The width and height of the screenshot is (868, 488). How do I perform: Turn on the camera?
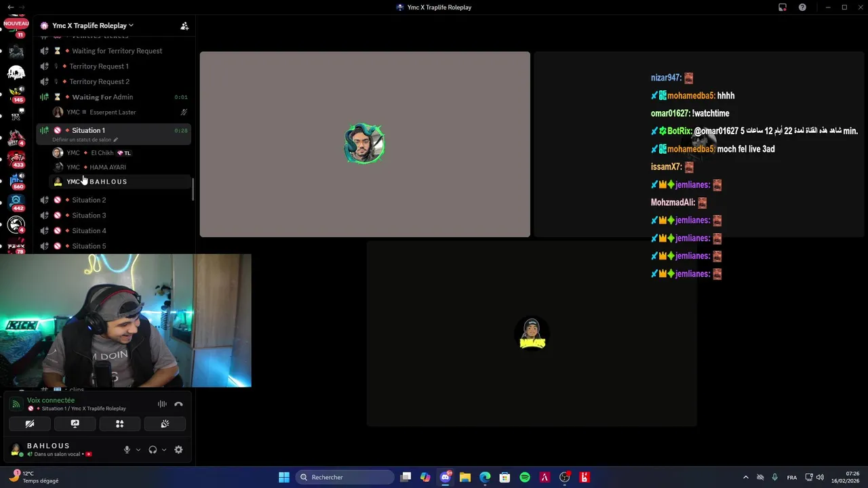click(30, 424)
